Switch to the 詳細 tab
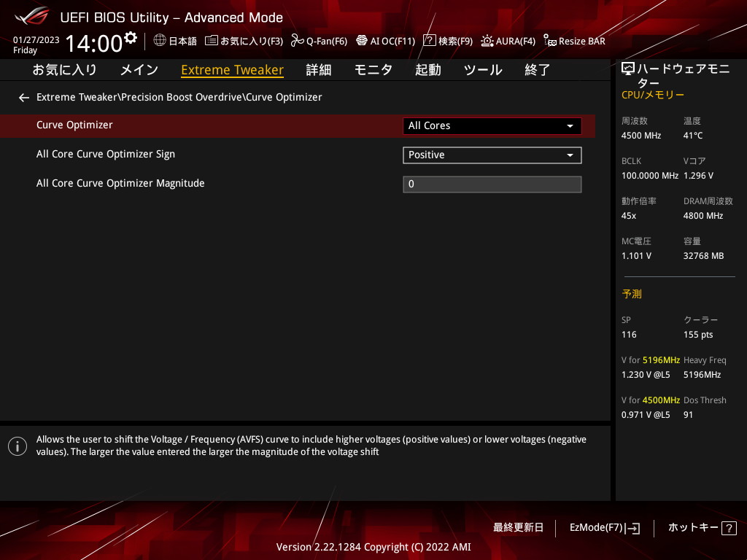747x560 pixels. (319, 70)
